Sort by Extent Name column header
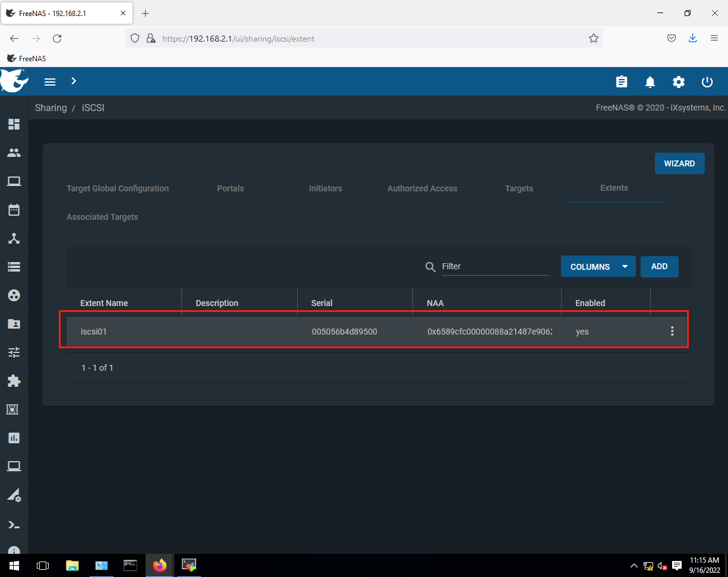This screenshot has width=728, height=577. pyautogui.click(x=104, y=303)
